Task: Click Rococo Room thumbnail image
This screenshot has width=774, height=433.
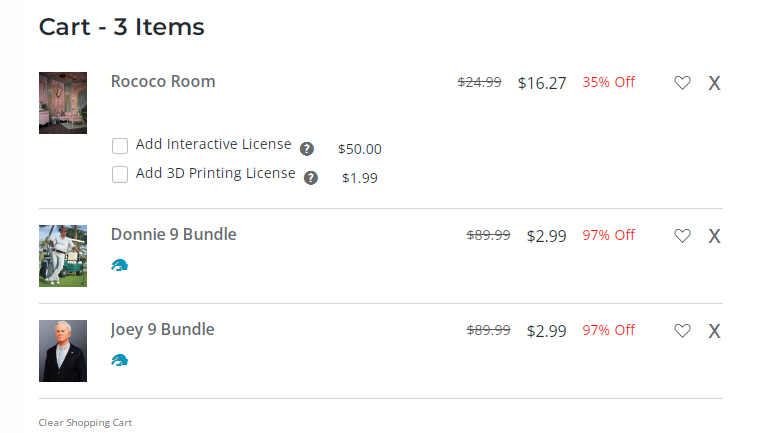Action: pos(63,103)
